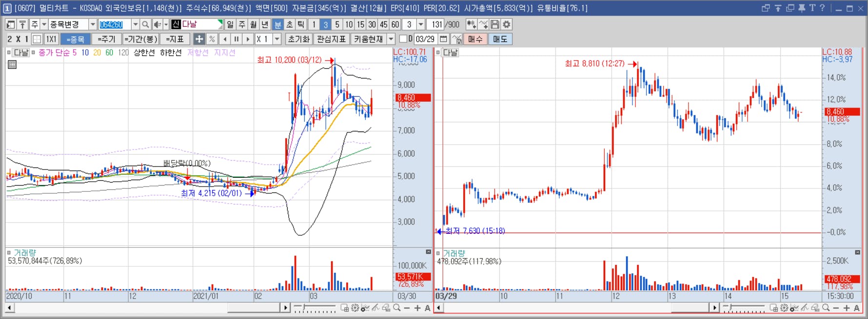The image size is (868, 319).
Task: Toggle the D date checkbox
Action: (x=403, y=38)
